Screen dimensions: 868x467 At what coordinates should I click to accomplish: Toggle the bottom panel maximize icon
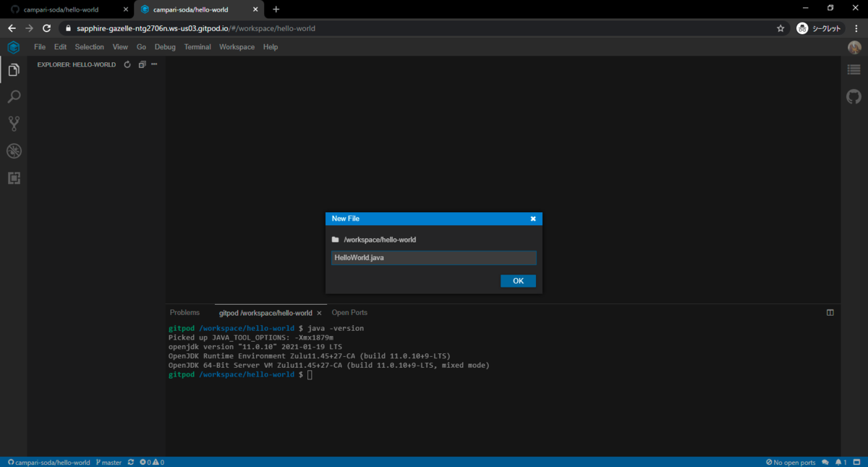[x=830, y=313]
